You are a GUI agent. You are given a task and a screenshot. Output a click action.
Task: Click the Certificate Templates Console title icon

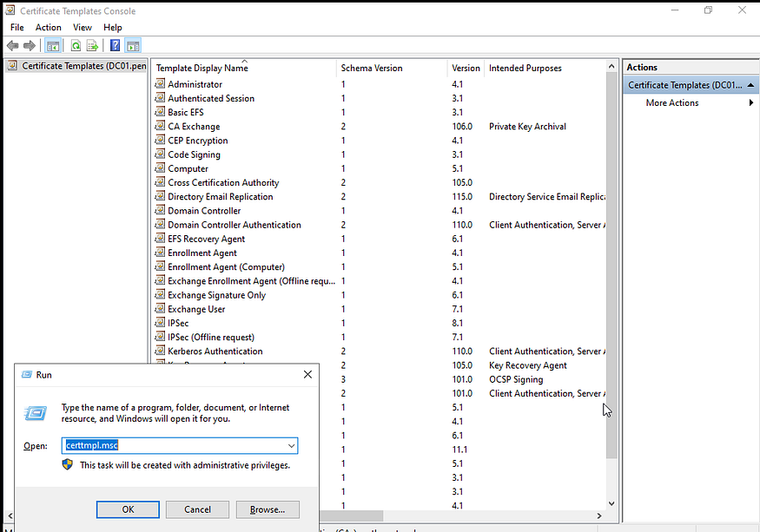[x=10, y=10]
